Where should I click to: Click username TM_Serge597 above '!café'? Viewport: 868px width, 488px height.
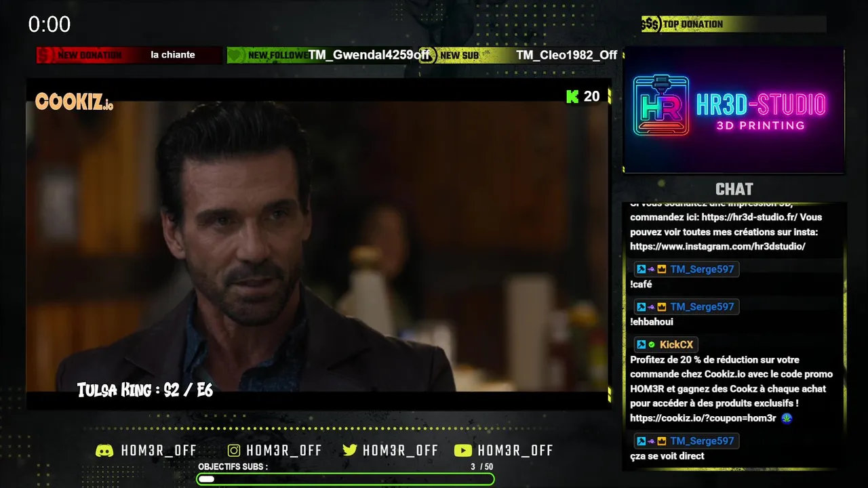click(702, 269)
